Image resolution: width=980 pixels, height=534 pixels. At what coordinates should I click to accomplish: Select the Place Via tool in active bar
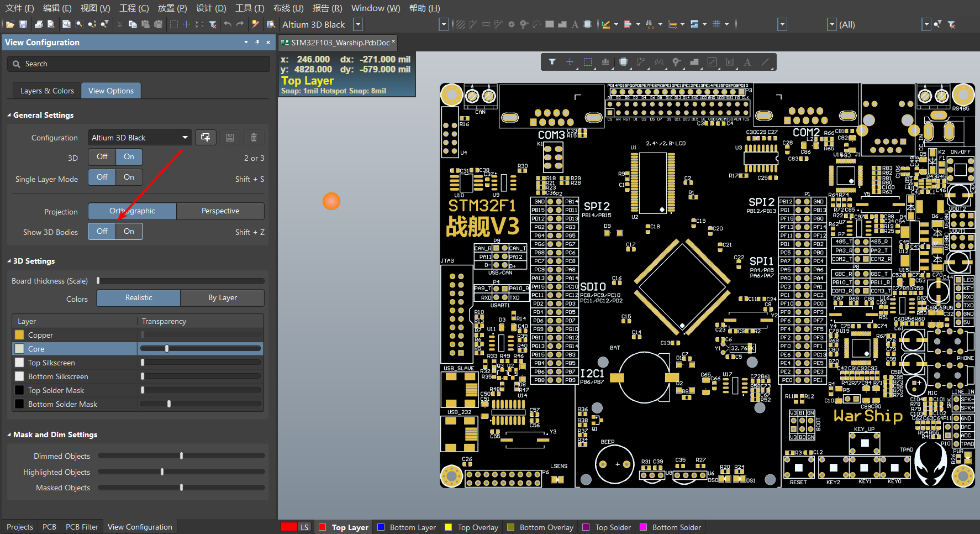click(676, 62)
